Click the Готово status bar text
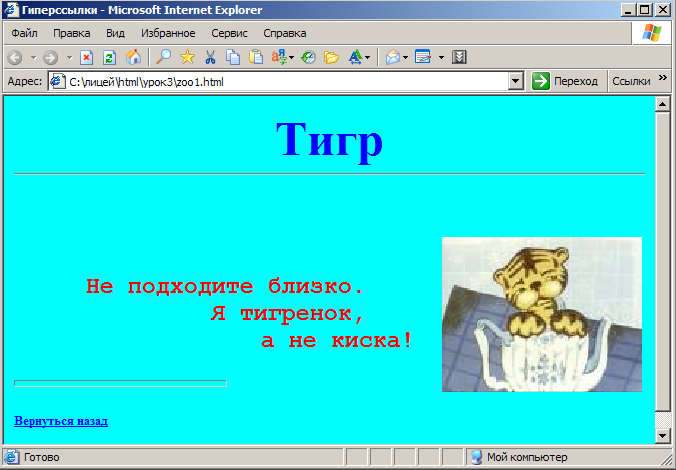Viewport: 676px width, 470px height. tap(41, 457)
